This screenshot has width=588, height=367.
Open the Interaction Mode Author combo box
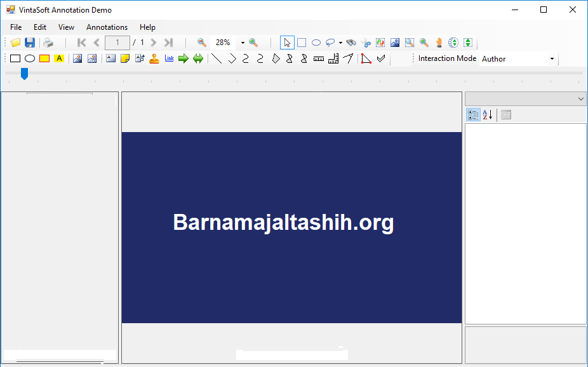click(518, 59)
